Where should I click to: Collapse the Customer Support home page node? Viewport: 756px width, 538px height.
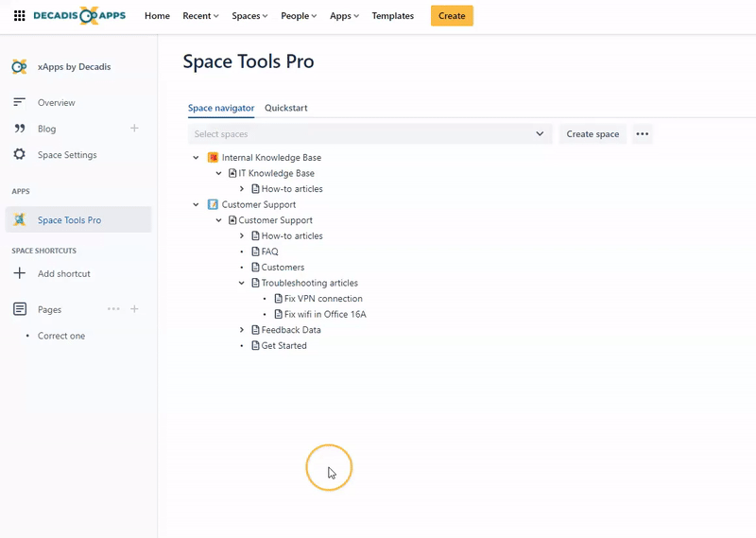pyautogui.click(x=219, y=220)
